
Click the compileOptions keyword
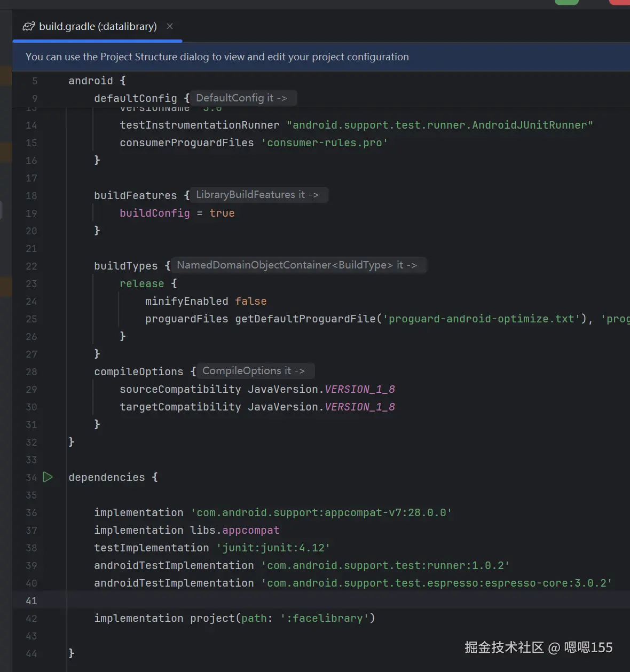tap(139, 371)
